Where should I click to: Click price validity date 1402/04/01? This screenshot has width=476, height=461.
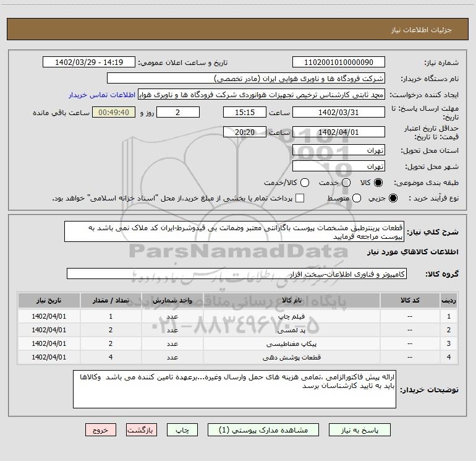(339, 132)
